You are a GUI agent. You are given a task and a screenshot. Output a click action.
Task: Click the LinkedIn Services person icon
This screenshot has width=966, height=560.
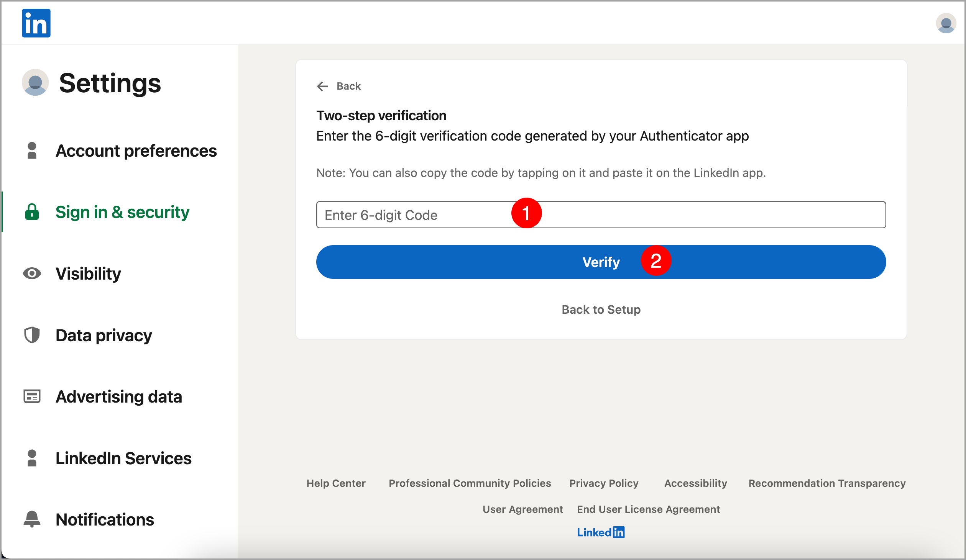coord(32,458)
